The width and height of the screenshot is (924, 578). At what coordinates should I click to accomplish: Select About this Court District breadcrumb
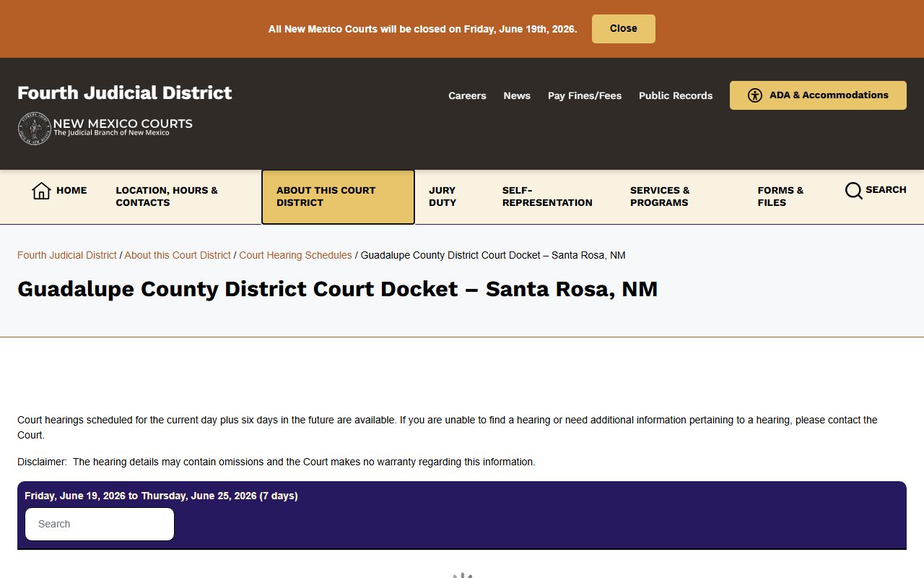point(178,255)
